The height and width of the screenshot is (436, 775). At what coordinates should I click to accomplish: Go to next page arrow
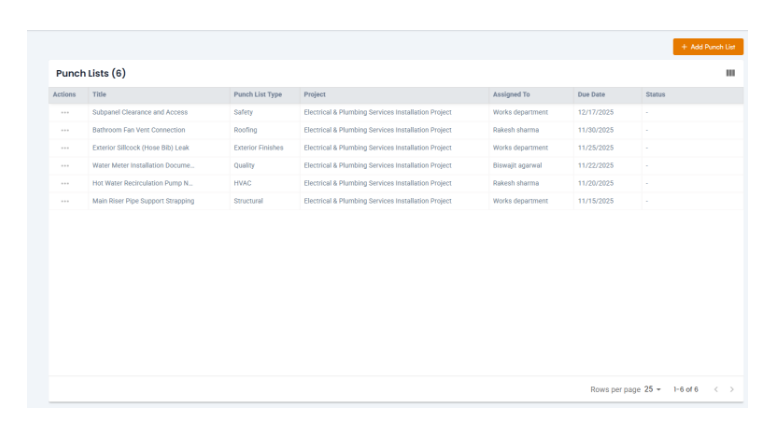click(732, 389)
